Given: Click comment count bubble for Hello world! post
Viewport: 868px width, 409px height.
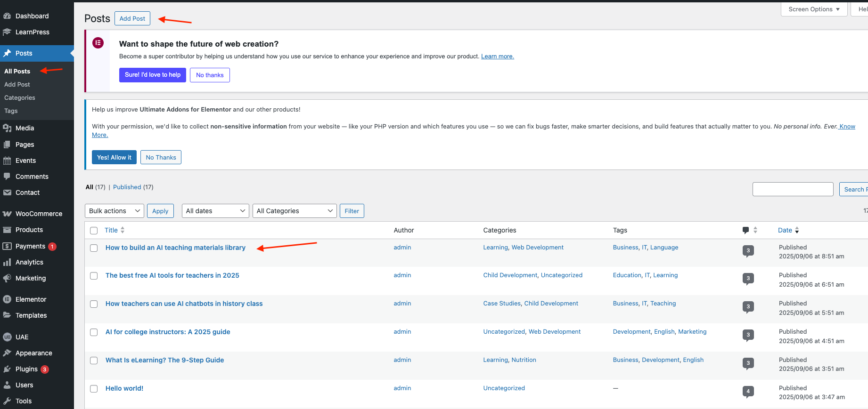Looking at the screenshot, I should pyautogui.click(x=748, y=391).
